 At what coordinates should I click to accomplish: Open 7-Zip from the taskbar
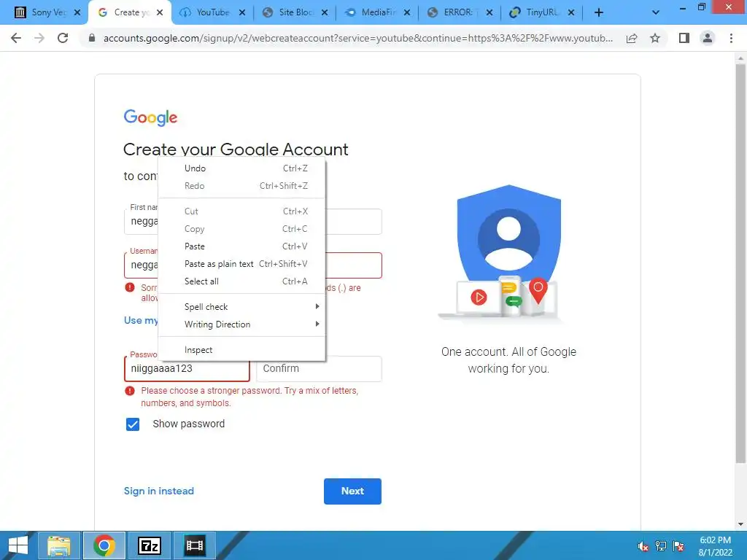[149, 545]
